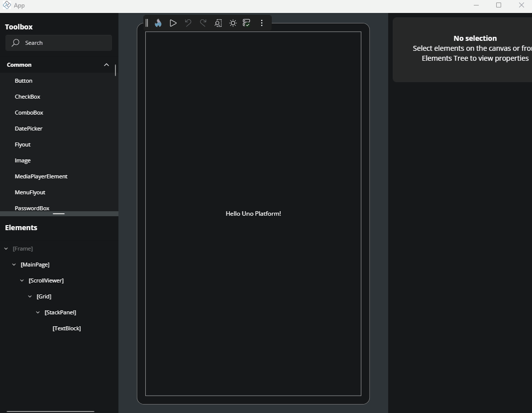Image resolution: width=532 pixels, height=413 pixels.
Task: Click the connection status icon with green checkmark
Action: [246, 22]
